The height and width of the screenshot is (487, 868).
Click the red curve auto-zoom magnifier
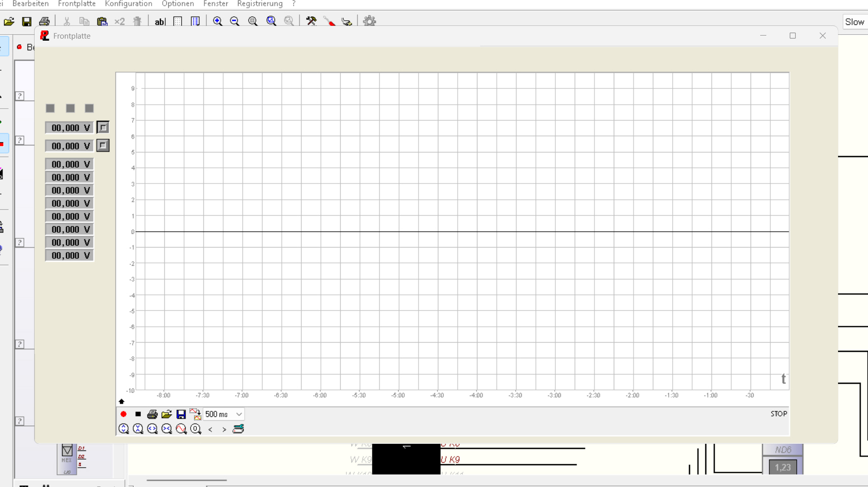tap(181, 429)
